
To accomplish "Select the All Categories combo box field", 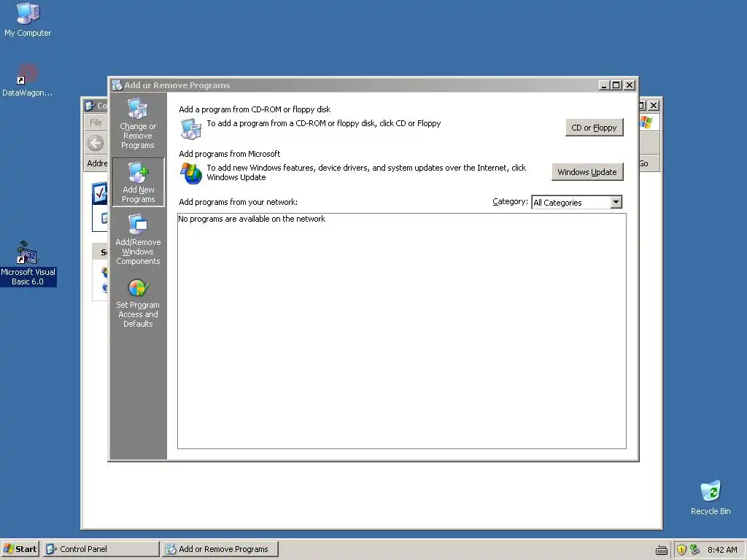I will click(x=576, y=203).
